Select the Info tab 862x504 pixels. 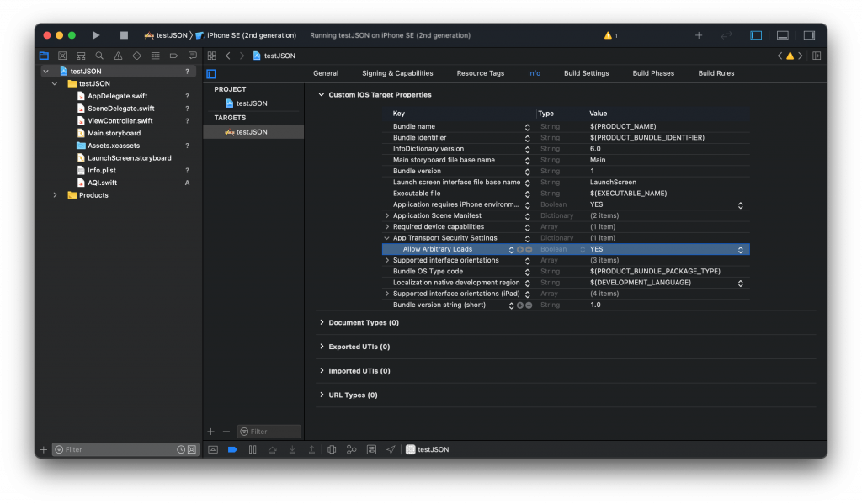pyautogui.click(x=534, y=73)
